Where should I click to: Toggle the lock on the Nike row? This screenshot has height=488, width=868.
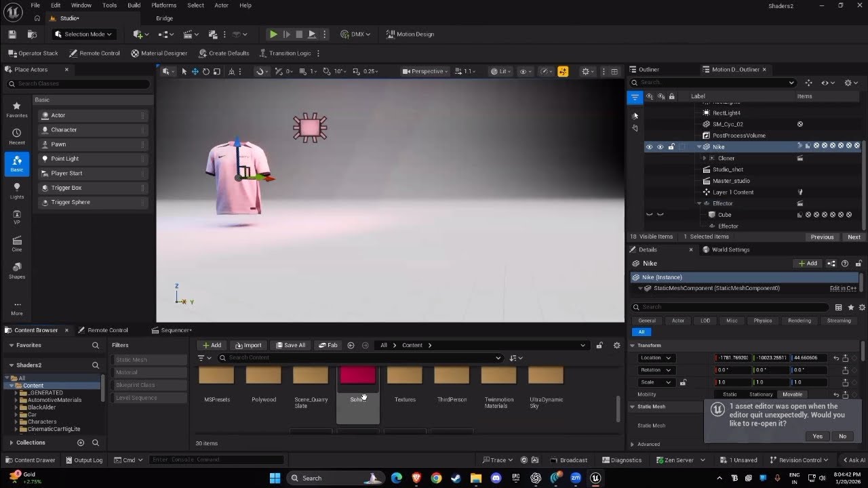671,147
